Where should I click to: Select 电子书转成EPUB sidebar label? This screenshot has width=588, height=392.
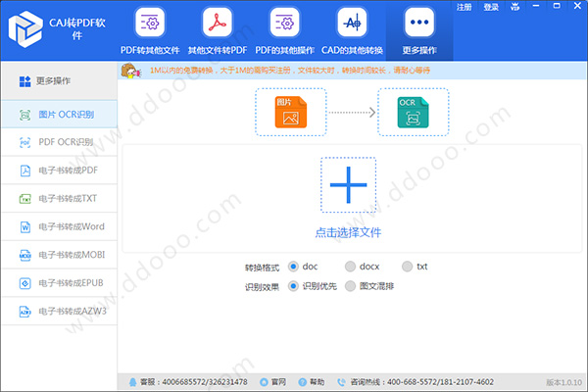(71, 283)
